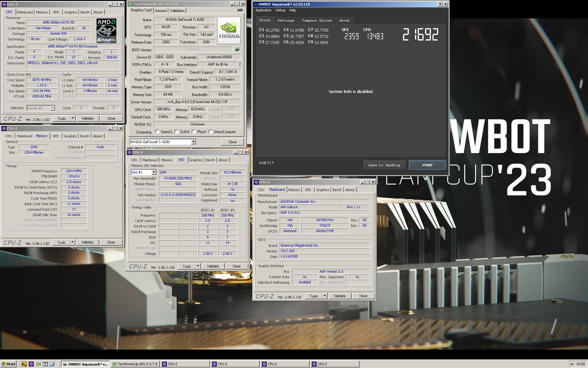Image resolution: width=588 pixels, height=368 pixels.
Task: Click About tab in CPU-Z Memory window
Action: coord(98,136)
